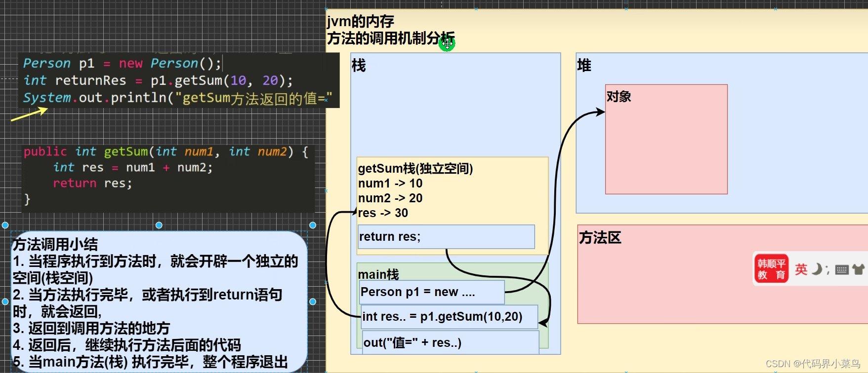Select the top-center handle of the summary box
This screenshot has height=373, width=868.
tap(159, 225)
